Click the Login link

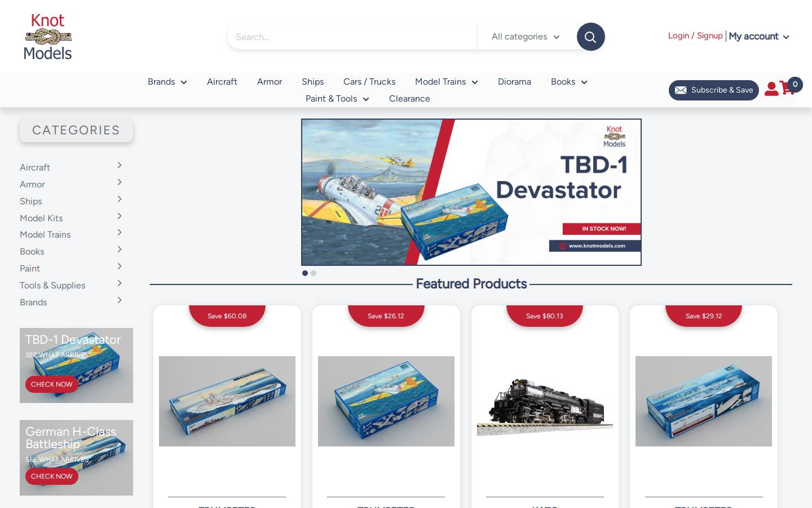coord(678,36)
